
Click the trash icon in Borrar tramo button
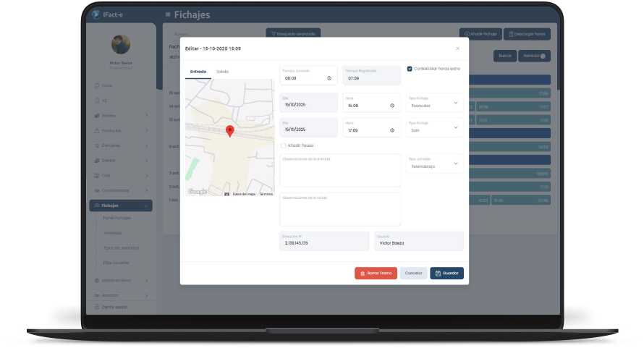point(363,273)
